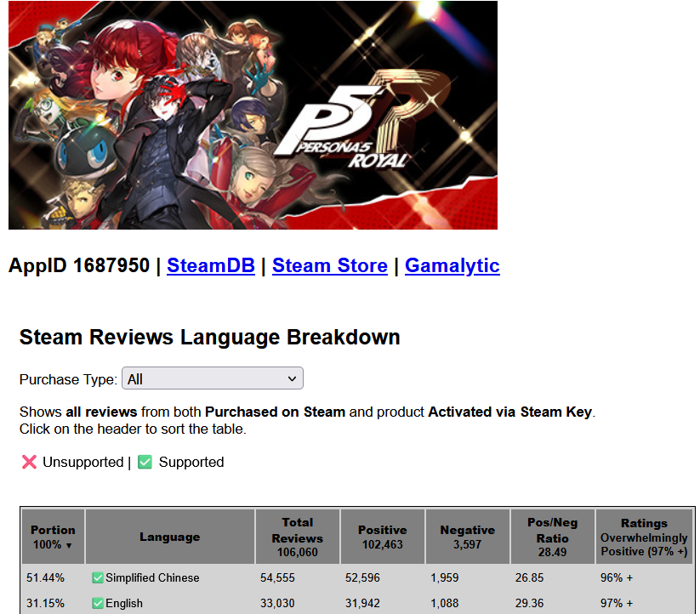This screenshot has height=614, width=700.
Task: Sort table by Portion header
Action: click(x=53, y=537)
